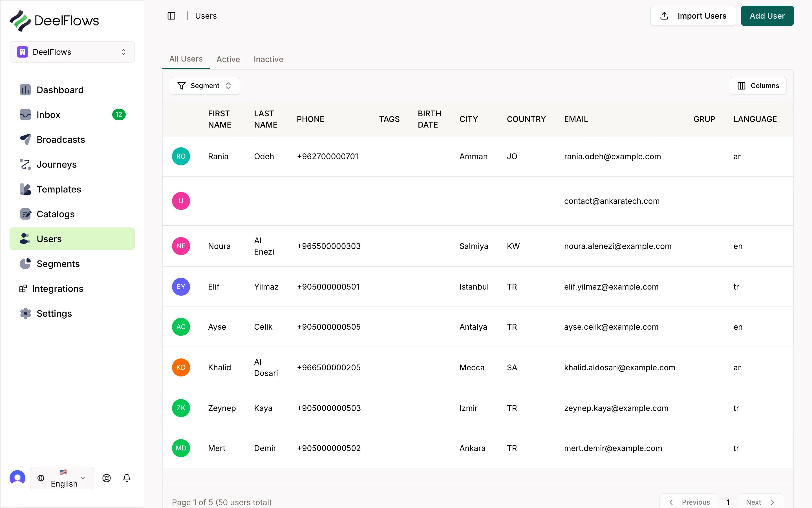Click the Journeys route icon
This screenshot has height=508, width=812.
coord(25,164)
